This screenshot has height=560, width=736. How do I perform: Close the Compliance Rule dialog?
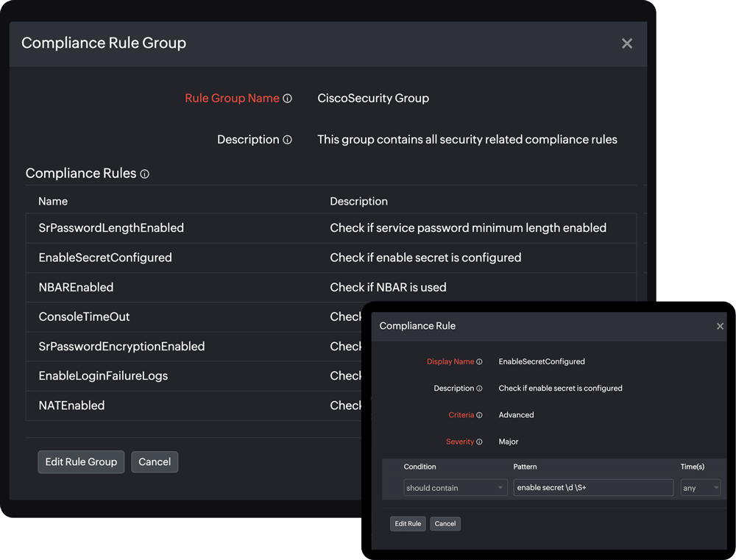pos(720,326)
